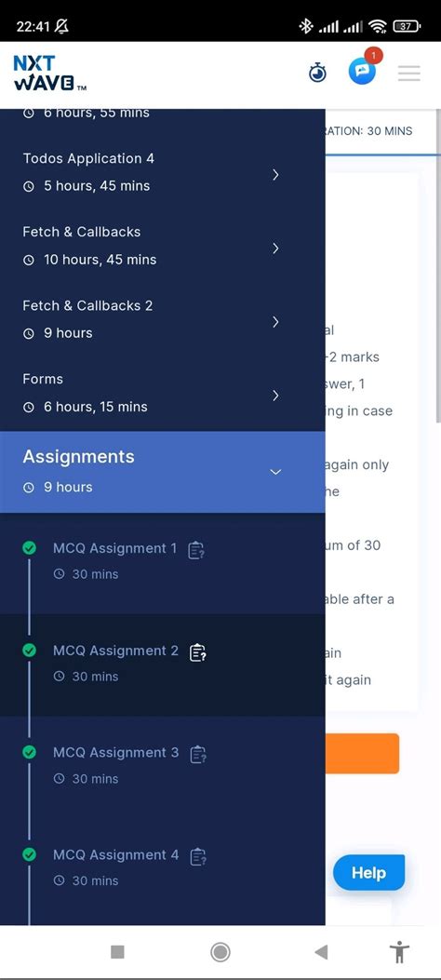Click the quiz icon beside MCQ Assignment 3
The height and width of the screenshot is (980, 441).
pyautogui.click(x=198, y=755)
